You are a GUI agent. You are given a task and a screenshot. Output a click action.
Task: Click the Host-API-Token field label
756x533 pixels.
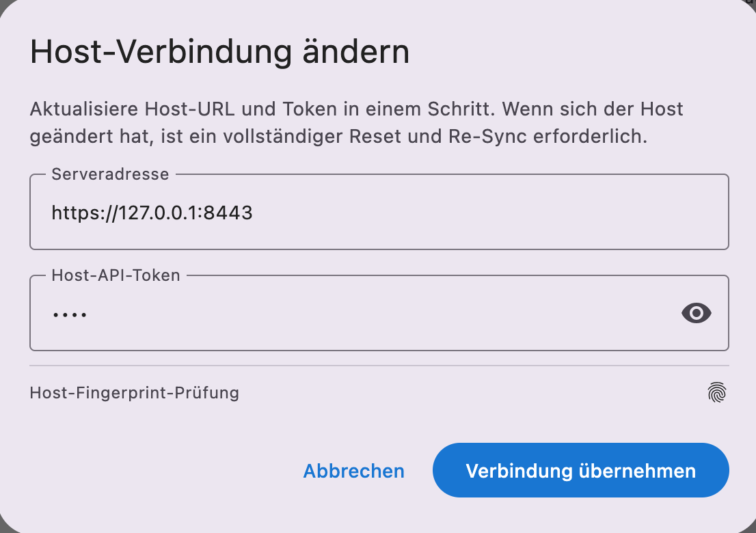click(116, 275)
